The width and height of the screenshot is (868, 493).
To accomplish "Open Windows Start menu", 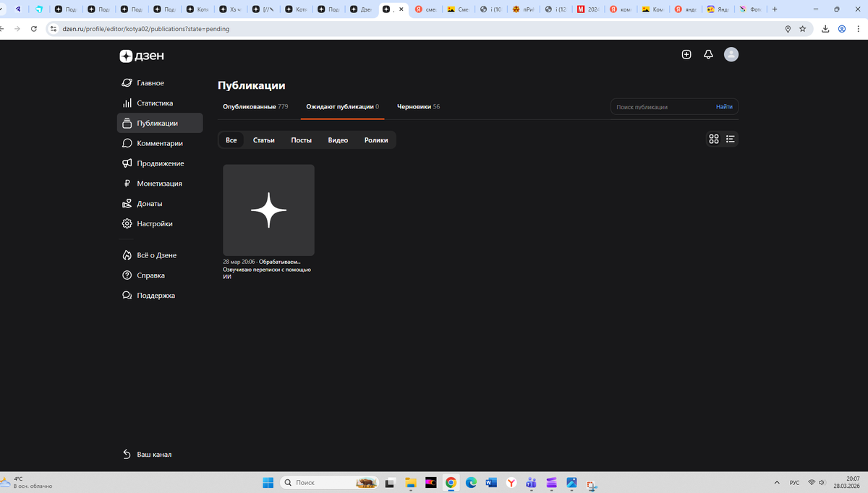I will [x=267, y=482].
